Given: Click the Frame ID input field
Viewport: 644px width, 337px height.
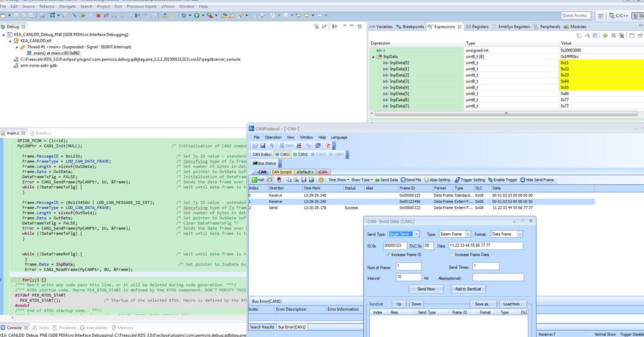Looking at the screenshot, I should (x=395, y=246).
